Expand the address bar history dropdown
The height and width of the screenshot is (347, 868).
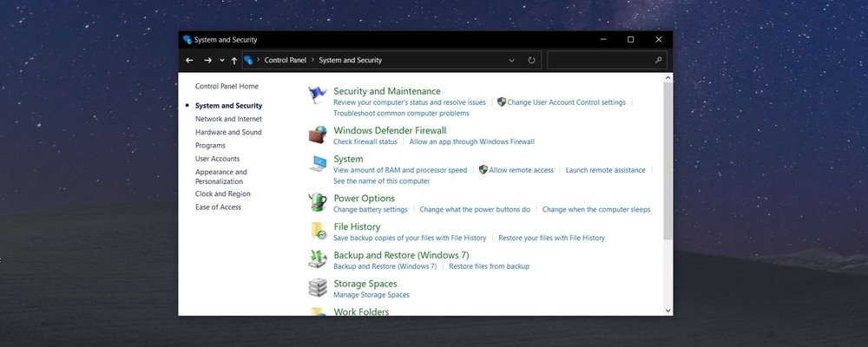511,61
